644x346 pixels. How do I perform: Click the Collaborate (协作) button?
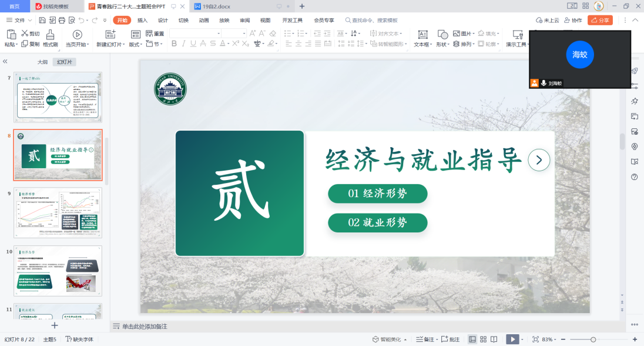pyautogui.click(x=572, y=20)
